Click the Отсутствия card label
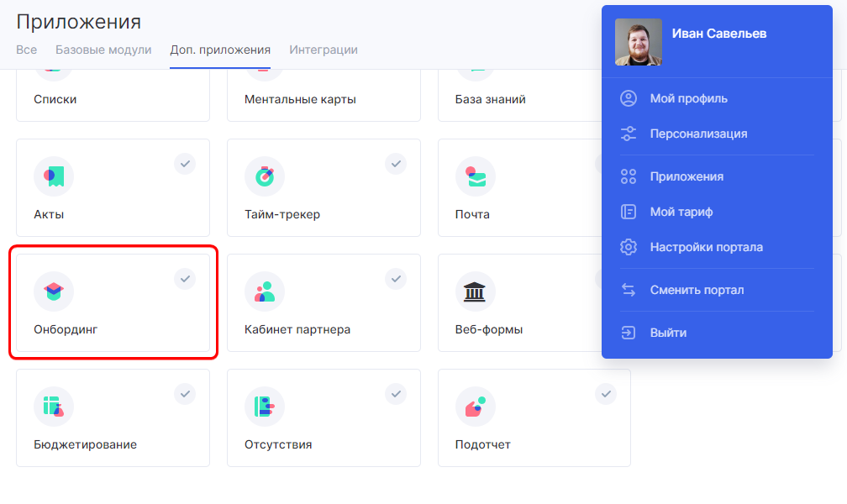 pyautogui.click(x=277, y=444)
